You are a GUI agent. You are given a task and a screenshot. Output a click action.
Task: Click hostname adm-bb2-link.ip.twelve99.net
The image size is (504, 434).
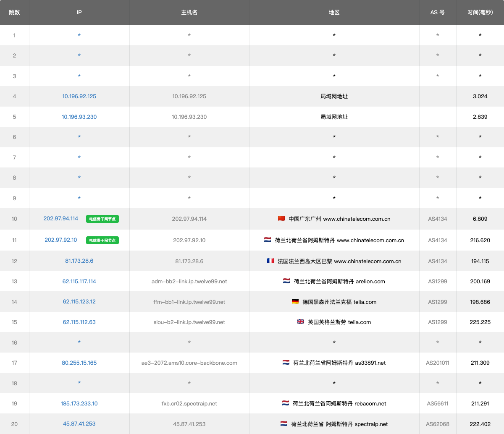pos(189,281)
